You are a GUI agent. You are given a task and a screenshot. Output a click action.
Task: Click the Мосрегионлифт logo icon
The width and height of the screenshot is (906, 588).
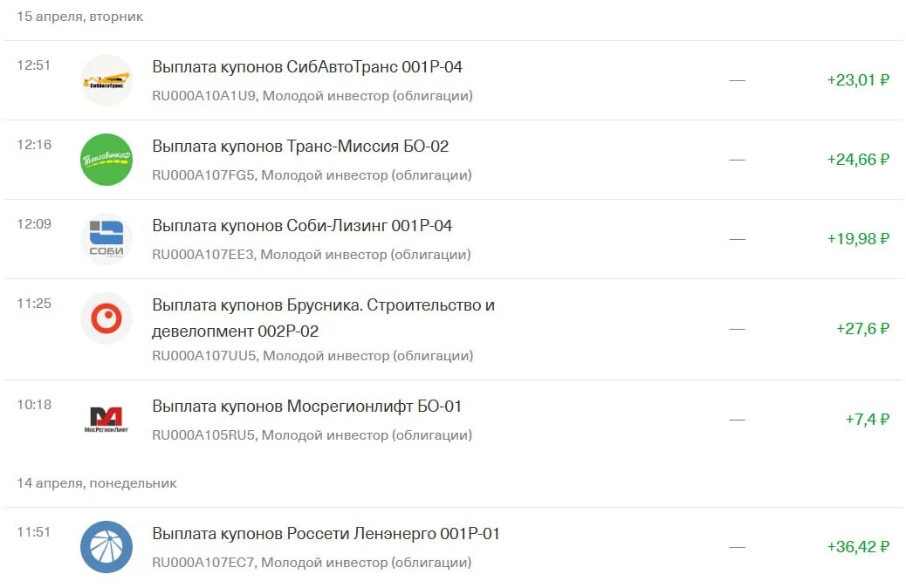click(x=106, y=420)
